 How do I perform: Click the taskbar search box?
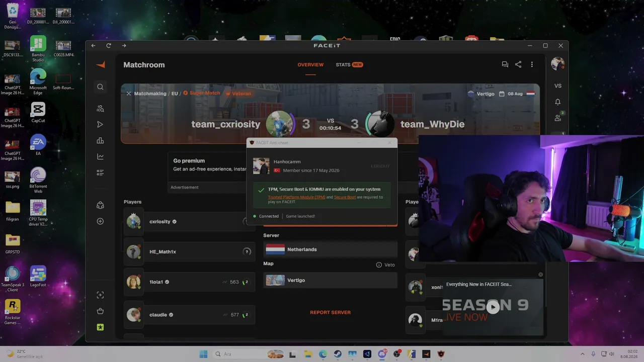pyautogui.click(x=250, y=354)
